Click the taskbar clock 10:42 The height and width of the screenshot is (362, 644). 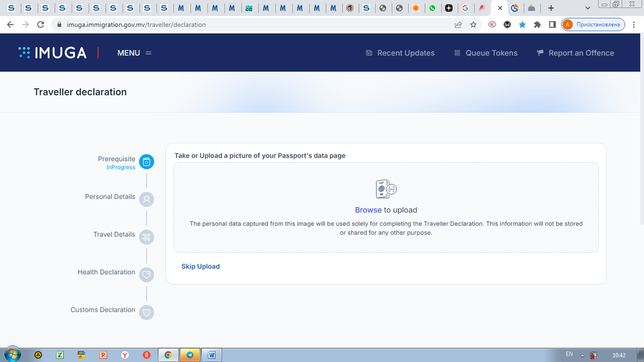pos(619,355)
